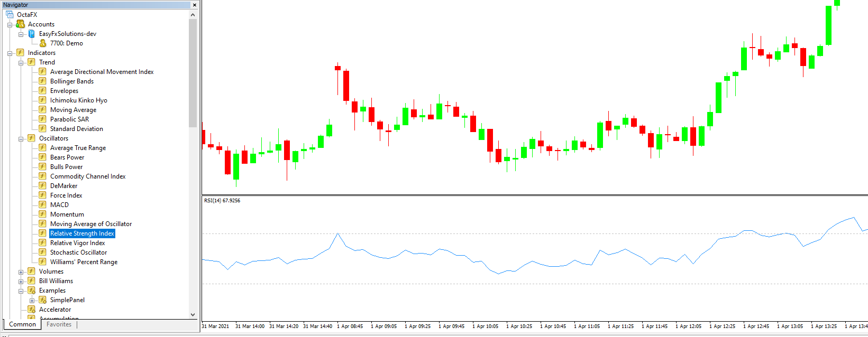Click the Examples folder icon
868x337 pixels.
click(31, 291)
